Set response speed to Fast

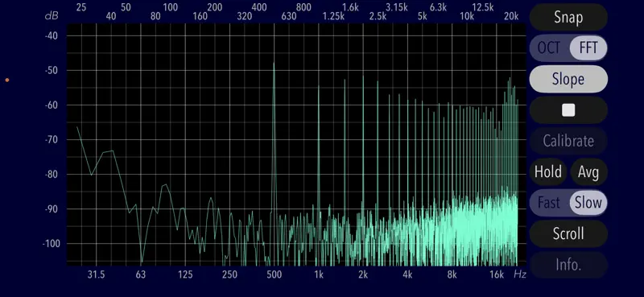click(x=549, y=203)
